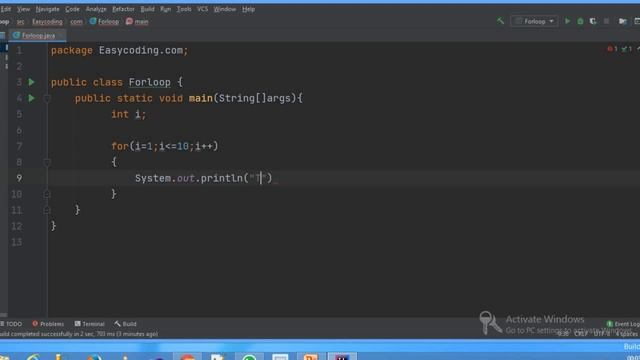Click line number 13 in the gutter
Screen dimensions: 640x360
click(17, 242)
